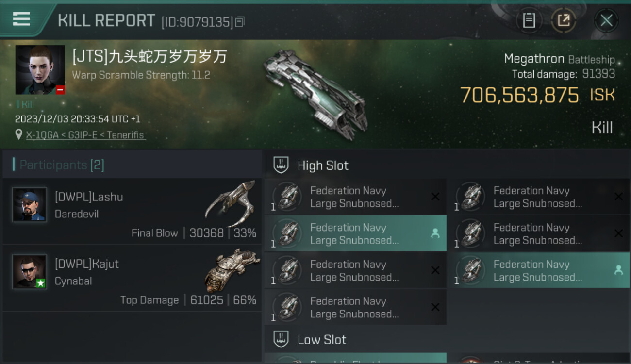Click the highlighted left-column Snubnosed module
Screen dimensions: 631x364
(355, 233)
